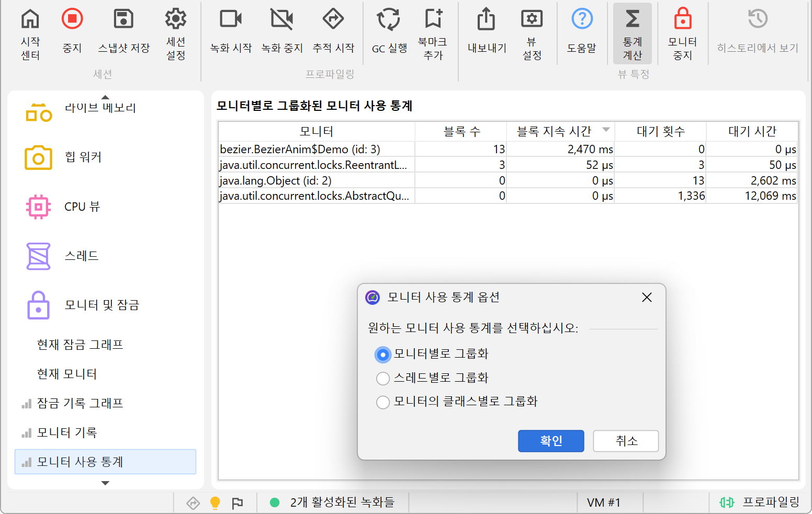Save a snapshot with 스냅샷 저장
The height and width of the screenshot is (514, 812).
(124, 19)
